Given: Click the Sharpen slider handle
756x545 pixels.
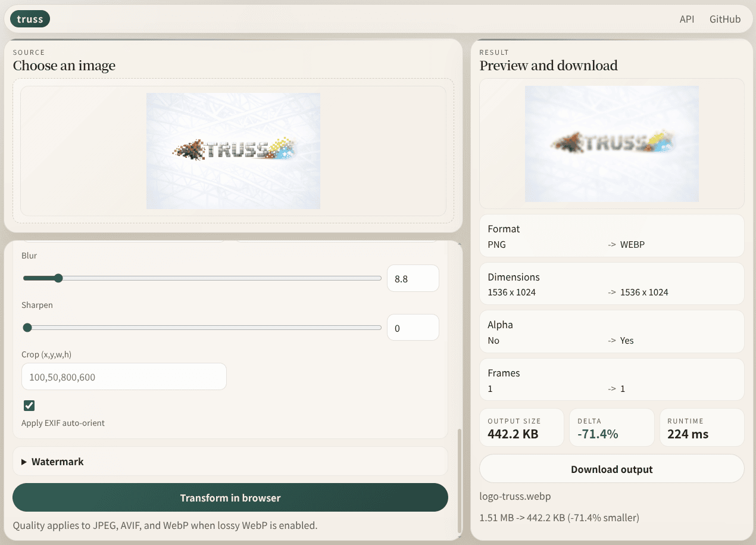Looking at the screenshot, I should (27, 328).
